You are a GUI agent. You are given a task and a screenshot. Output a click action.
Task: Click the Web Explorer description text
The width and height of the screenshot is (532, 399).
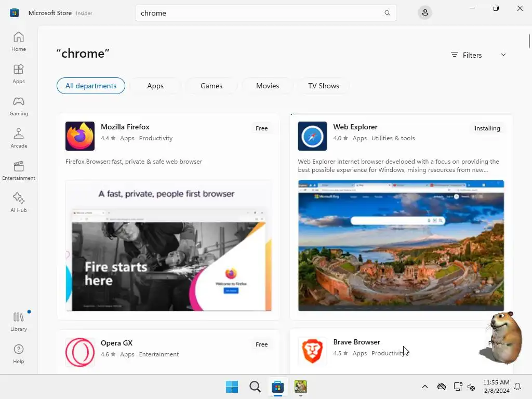tap(398, 166)
